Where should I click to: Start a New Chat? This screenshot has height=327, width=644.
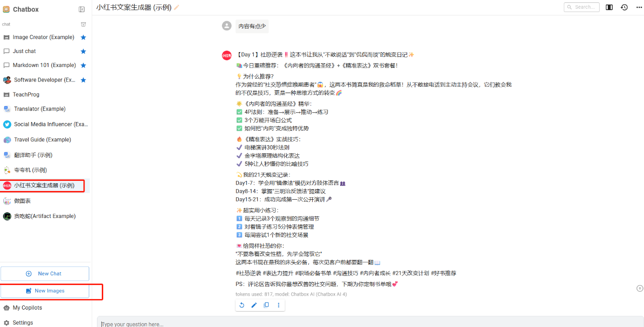pyautogui.click(x=45, y=273)
